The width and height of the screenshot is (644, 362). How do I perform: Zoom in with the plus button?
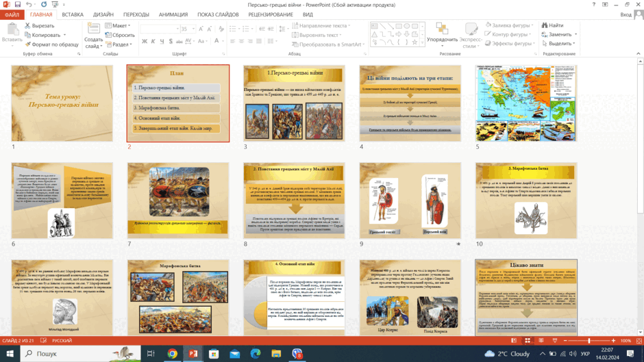613,341
